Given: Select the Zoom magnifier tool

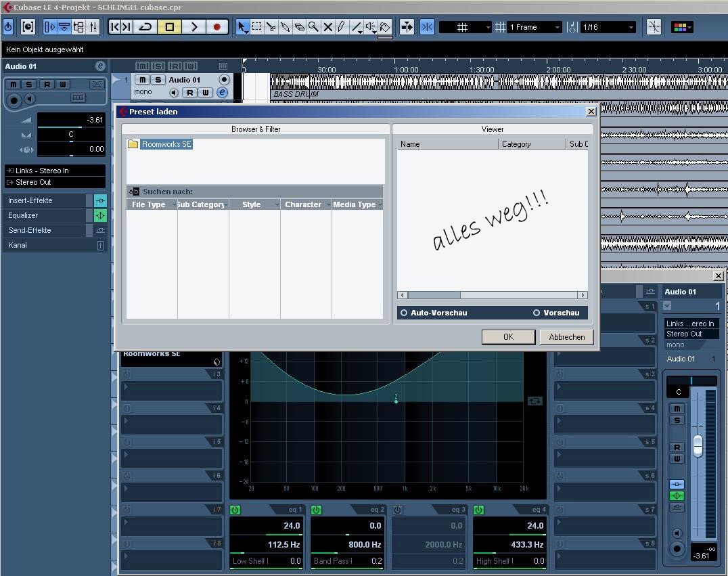Looking at the screenshot, I should [313, 27].
